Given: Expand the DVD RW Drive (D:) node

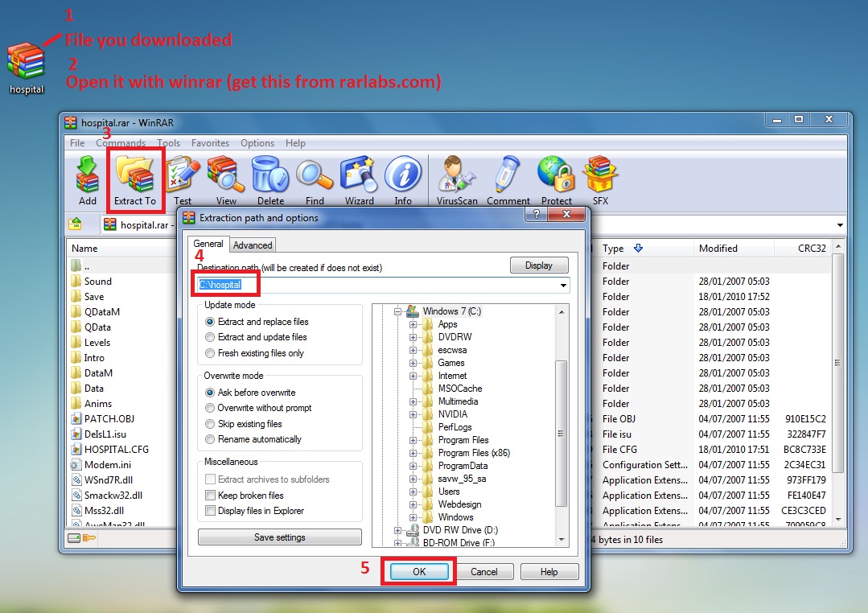Looking at the screenshot, I should coord(397,530).
